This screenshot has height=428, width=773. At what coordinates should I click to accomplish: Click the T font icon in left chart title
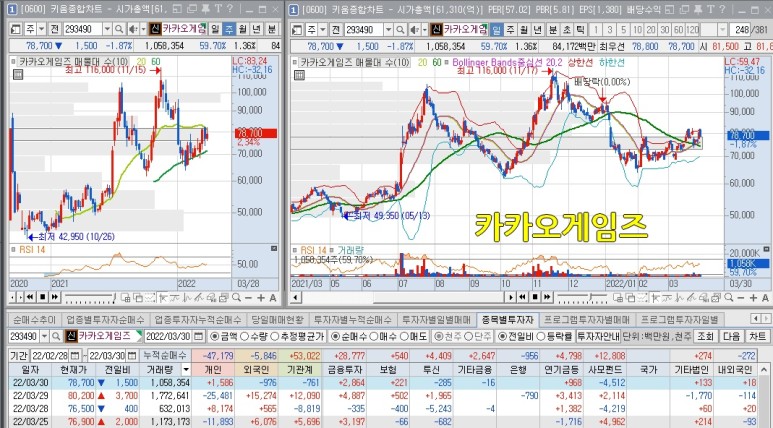point(217,9)
